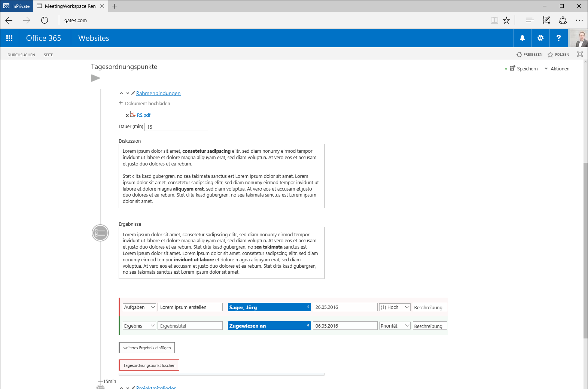Click the 15min timeline marker
Image resolution: width=588 pixels, height=389 pixels.
(x=109, y=381)
